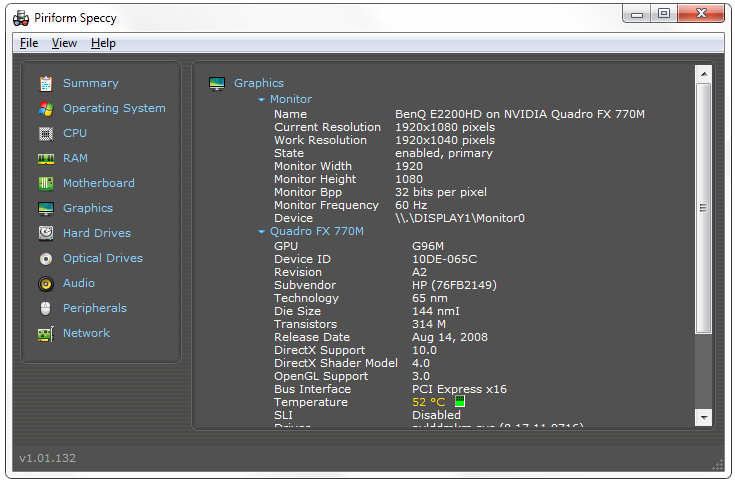735x482 pixels.
Task: Click the Motherboard icon in sidebar
Action: (45, 183)
